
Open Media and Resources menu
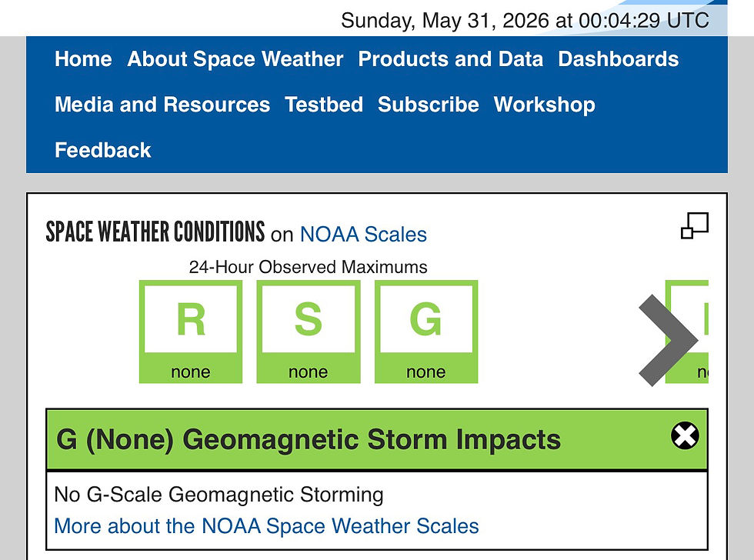click(162, 105)
